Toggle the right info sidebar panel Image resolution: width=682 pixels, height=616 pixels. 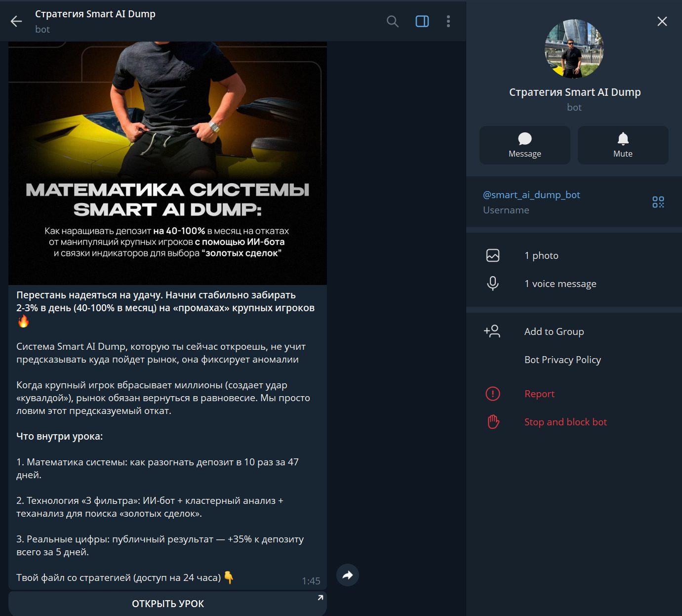click(x=422, y=21)
